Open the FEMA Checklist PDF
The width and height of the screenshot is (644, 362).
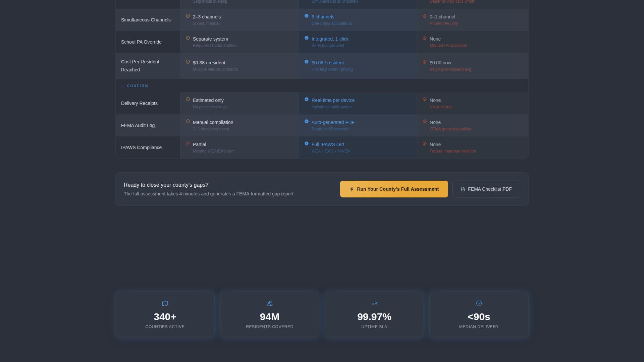[x=486, y=189]
